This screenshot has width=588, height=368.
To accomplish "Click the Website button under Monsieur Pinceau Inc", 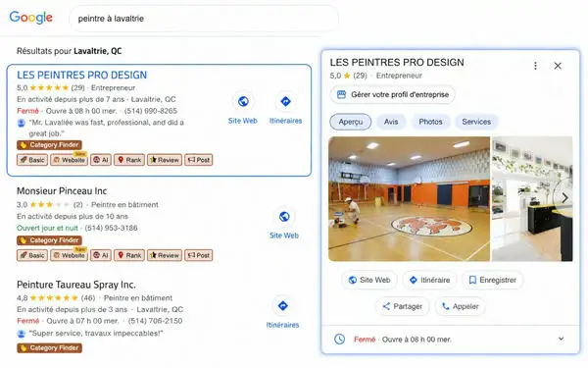I will [69, 255].
